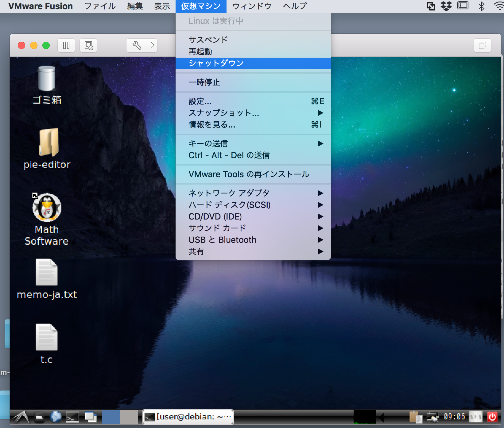Choose 再起動 from the menu
This screenshot has width=504, height=428.
253,52
